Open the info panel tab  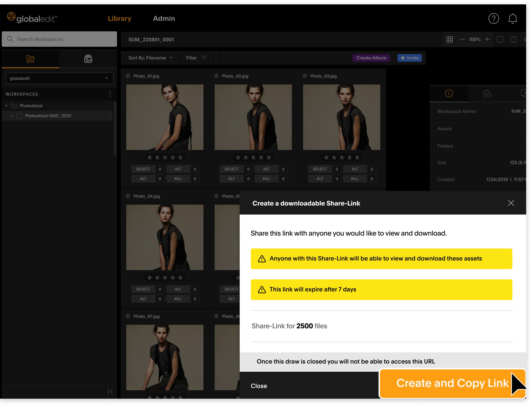pyautogui.click(x=449, y=93)
